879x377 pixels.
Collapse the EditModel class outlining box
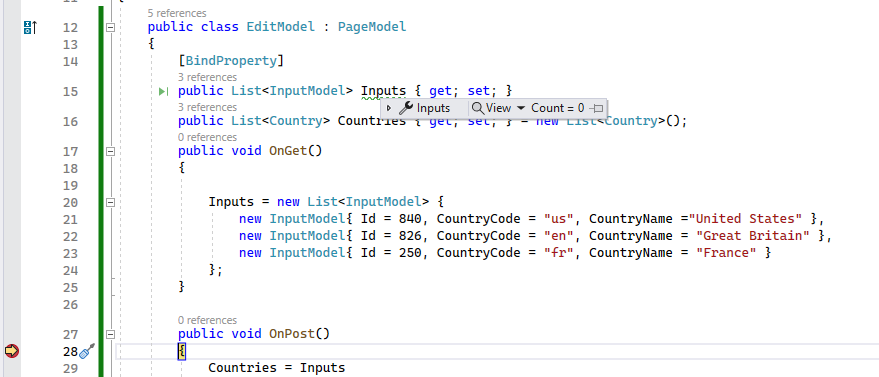tap(110, 27)
